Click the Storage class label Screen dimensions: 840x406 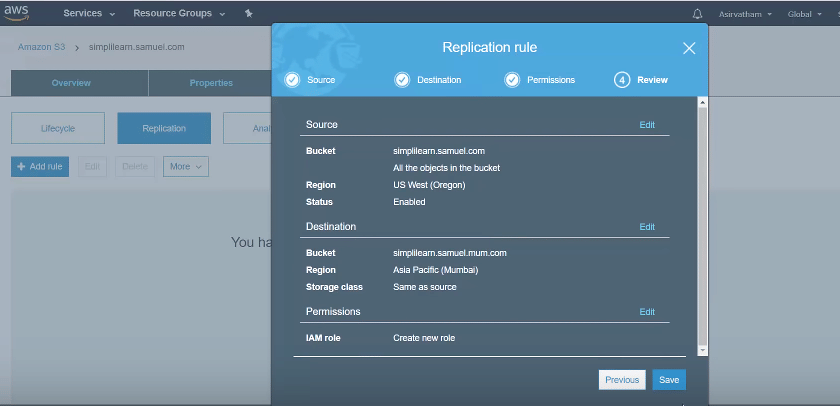334,287
